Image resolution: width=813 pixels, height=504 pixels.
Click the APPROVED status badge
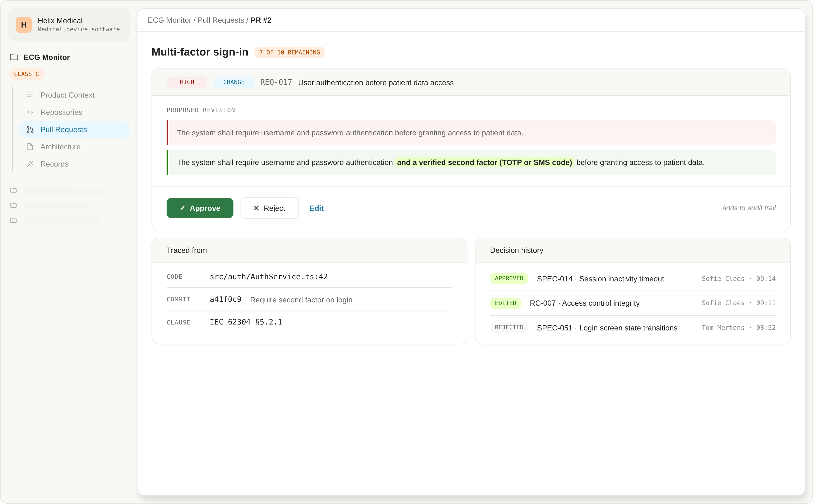pyautogui.click(x=509, y=278)
